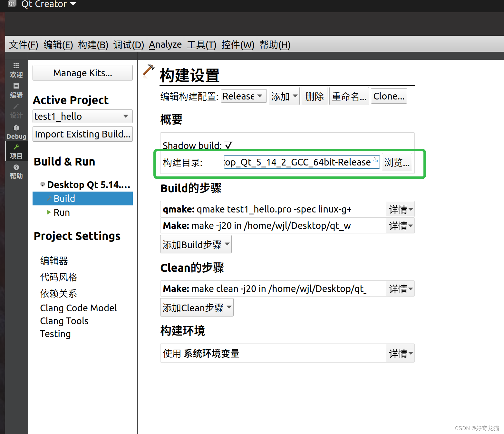
Task: Click 浏览... to browse build directory
Action: [x=397, y=162]
